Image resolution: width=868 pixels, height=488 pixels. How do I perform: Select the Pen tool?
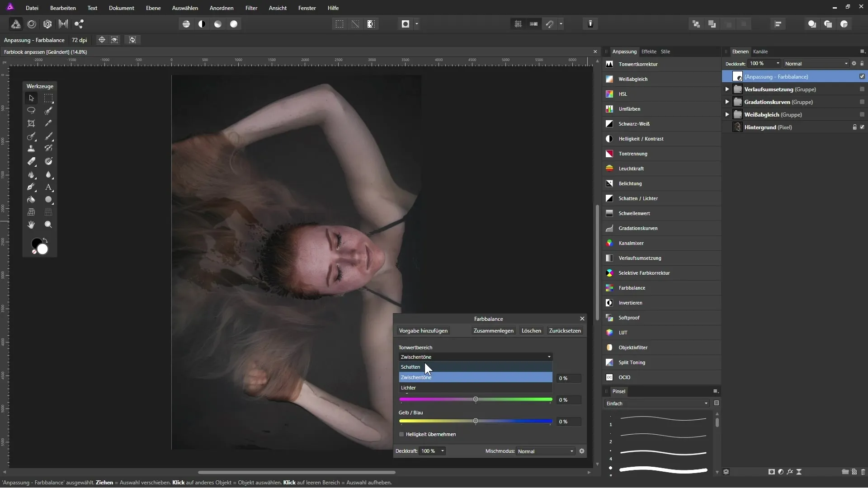[31, 187]
